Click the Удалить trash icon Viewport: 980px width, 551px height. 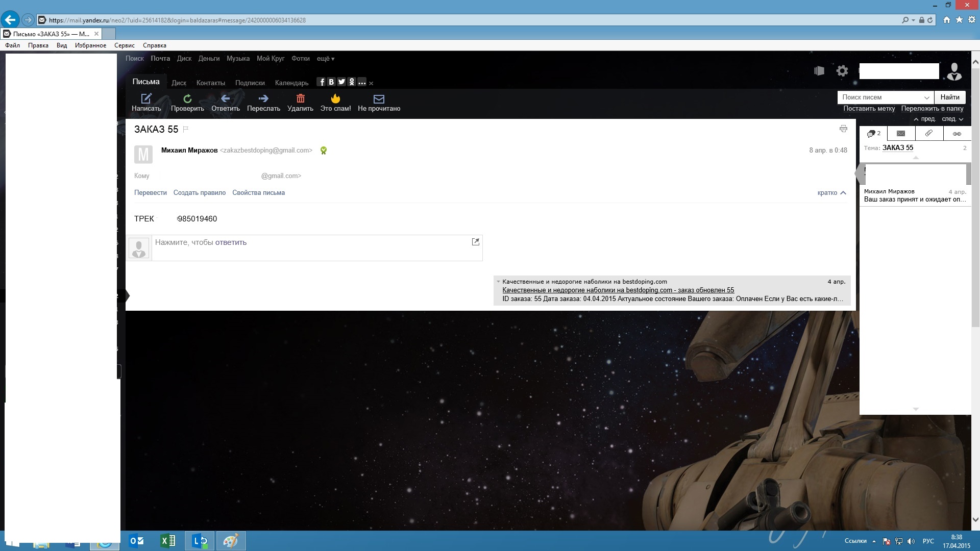(300, 98)
